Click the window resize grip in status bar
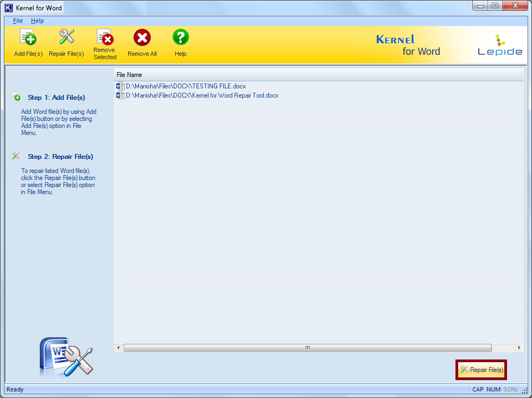The height and width of the screenshot is (398, 532). (524, 390)
